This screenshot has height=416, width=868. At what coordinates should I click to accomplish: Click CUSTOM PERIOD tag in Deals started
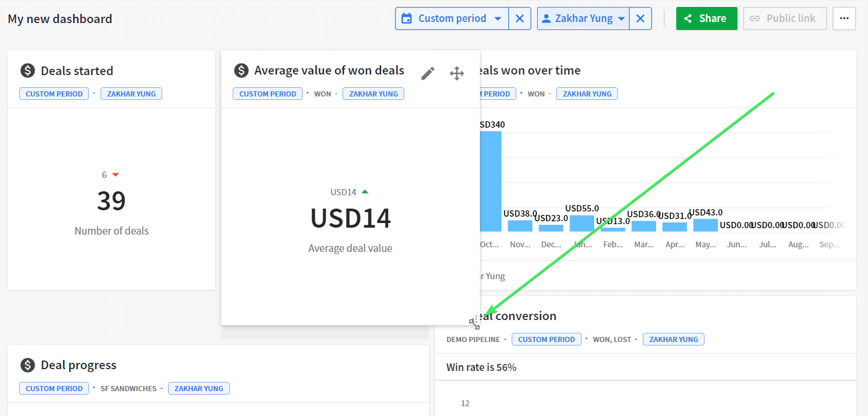[54, 94]
